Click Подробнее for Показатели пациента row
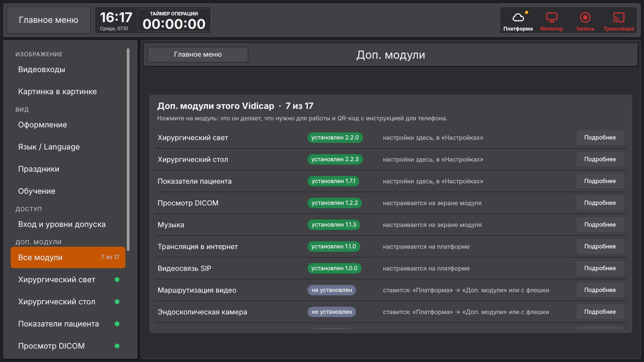 [600, 181]
